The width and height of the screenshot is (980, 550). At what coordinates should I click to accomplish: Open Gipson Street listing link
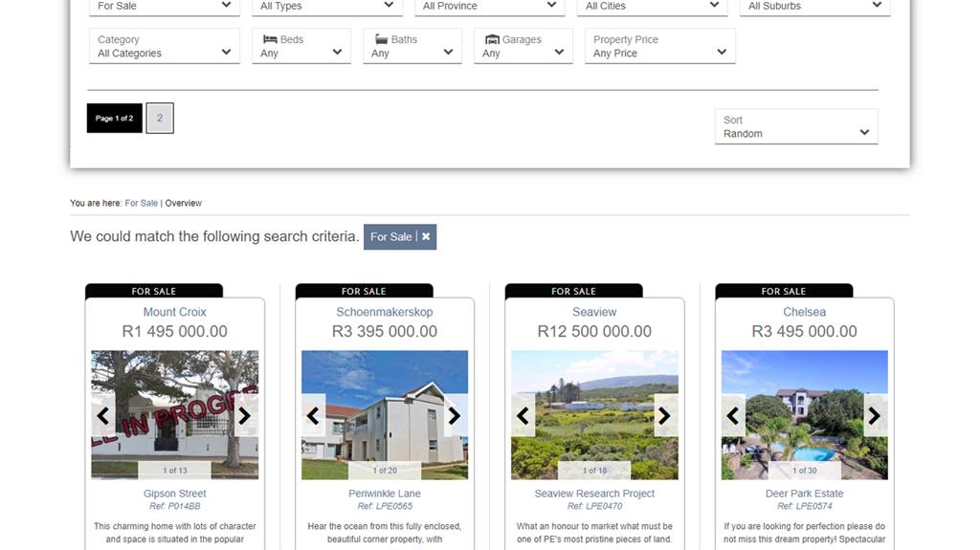tap(174, 494)
